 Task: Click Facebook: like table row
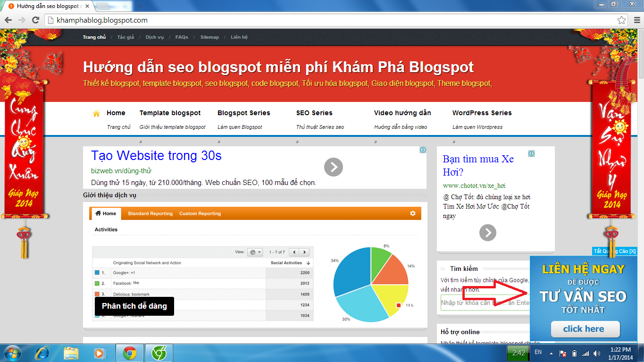tap(202, 283)
